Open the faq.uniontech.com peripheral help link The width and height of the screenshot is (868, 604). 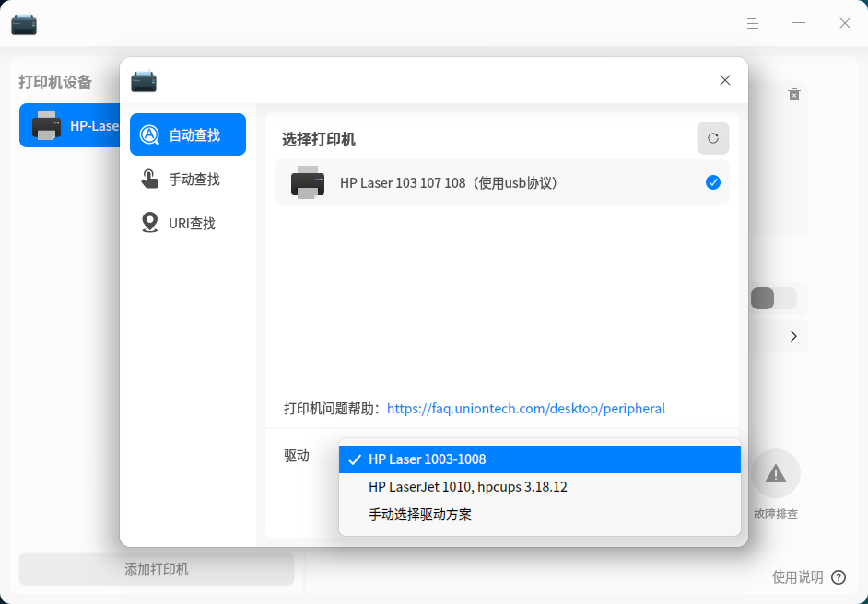pos(526,409)
